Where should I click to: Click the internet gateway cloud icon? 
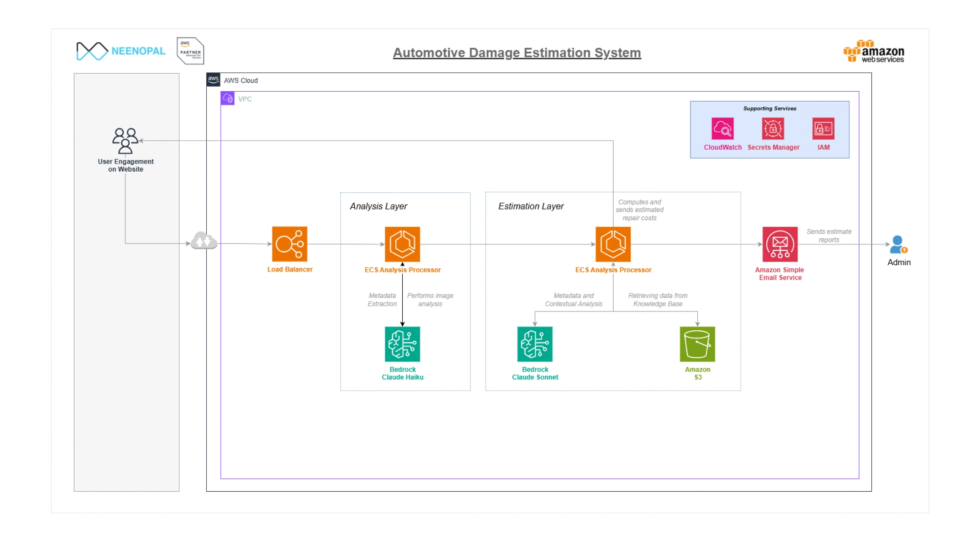[x=204, y=241]
